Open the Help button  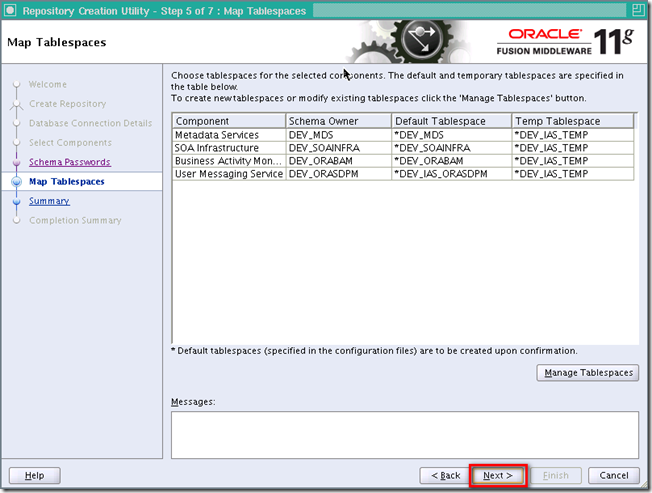pos(35,476)
